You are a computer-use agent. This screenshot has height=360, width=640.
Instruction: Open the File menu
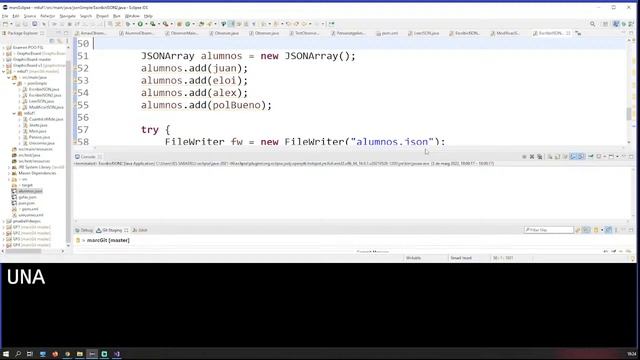click(5, 16)
